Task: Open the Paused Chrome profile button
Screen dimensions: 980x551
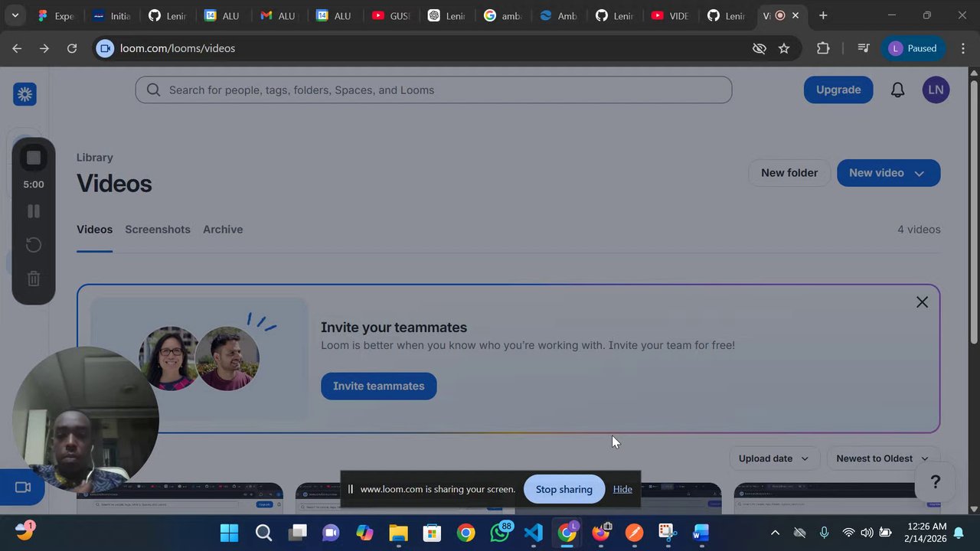Action: [913, 48]
